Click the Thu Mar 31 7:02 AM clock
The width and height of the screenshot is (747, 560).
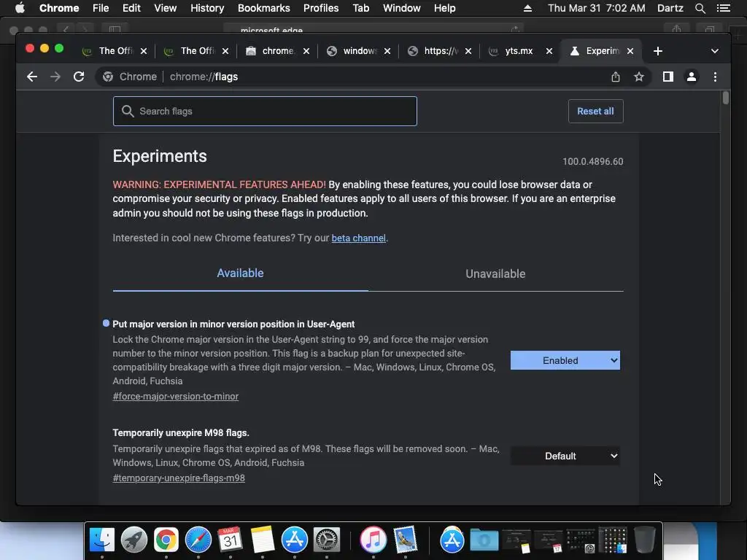(597, 8)
